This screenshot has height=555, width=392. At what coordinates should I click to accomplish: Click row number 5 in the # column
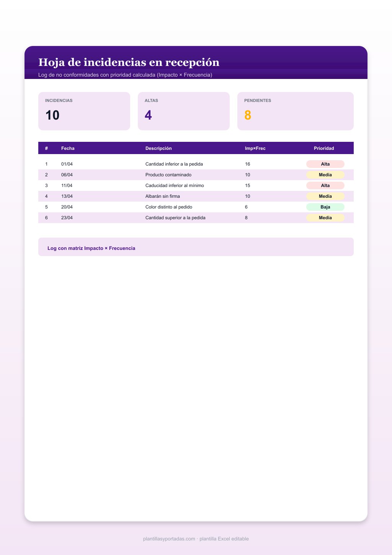click(x=46, y=207)
